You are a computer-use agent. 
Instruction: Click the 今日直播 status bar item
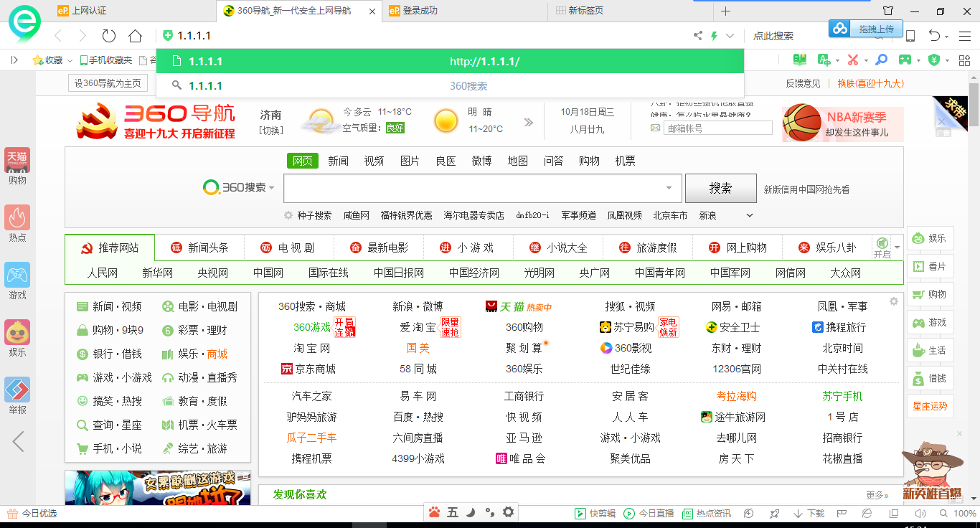pyautogui.click(x=649, y=514)
